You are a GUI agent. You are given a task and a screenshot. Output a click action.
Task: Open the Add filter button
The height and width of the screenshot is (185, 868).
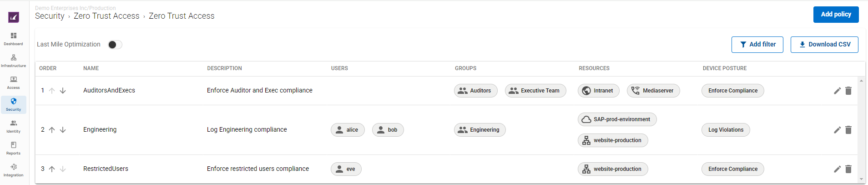[757, 45]
